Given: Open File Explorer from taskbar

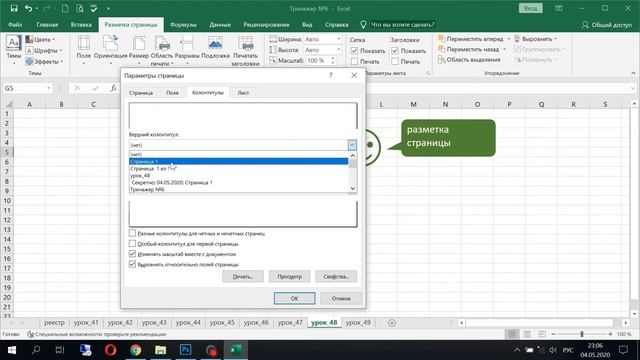Looking at the screenshot, I should point(160,350).
